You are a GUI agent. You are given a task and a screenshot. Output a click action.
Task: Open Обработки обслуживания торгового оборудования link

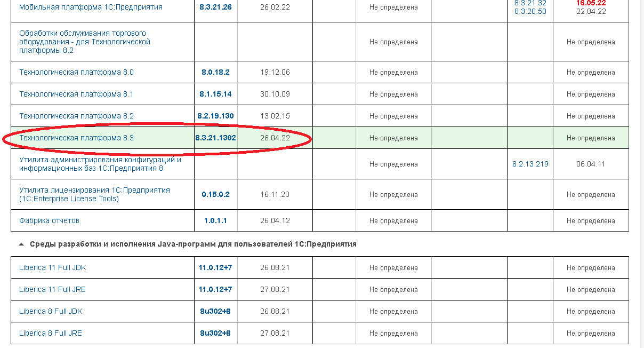pos(85,42)
